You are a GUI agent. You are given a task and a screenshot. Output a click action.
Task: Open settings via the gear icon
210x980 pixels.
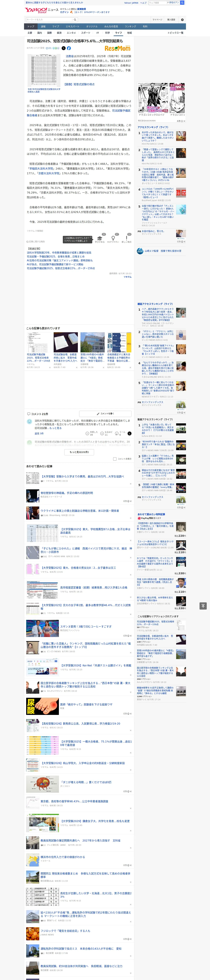tap(182, 19)
